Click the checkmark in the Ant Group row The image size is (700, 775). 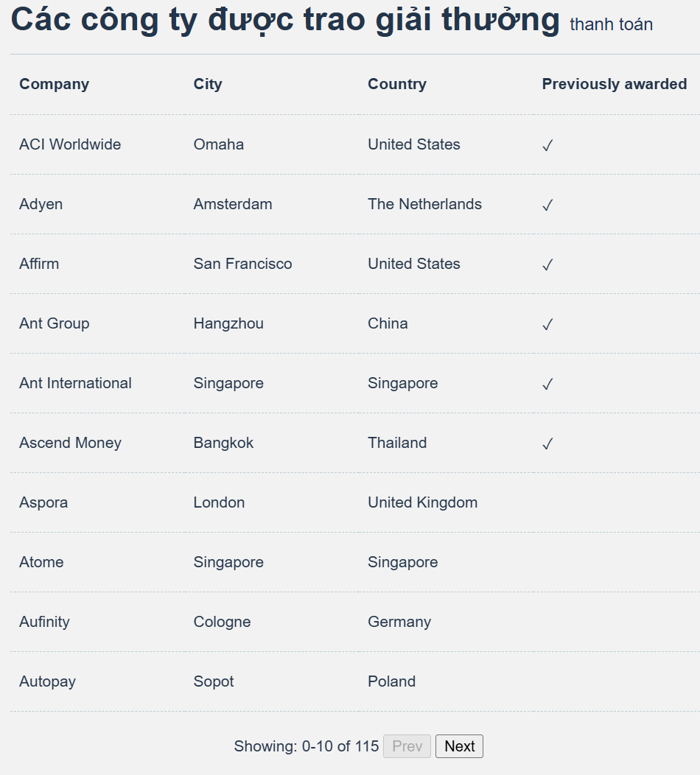[x=547, y=324]
